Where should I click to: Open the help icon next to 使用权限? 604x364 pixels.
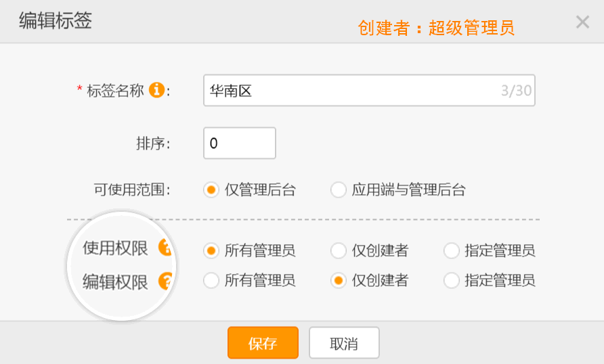point(166,247)
